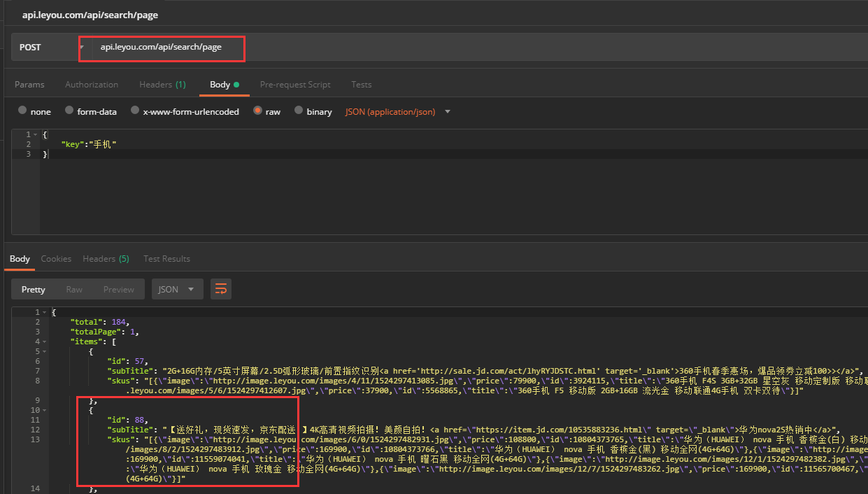This screenshot has width=868, height=494.
Task: Select the request Body tab
Action: click(x=225, y=85)
